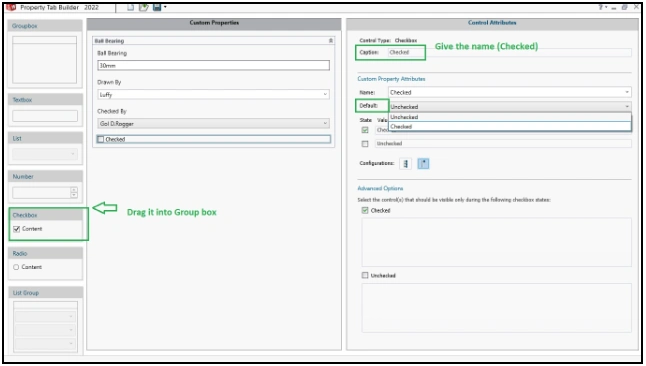Image resolution: width=646 pixels, height=366 pixels.
Task: Open the Name dropdown showing Checked
Action: coord(510,92)
